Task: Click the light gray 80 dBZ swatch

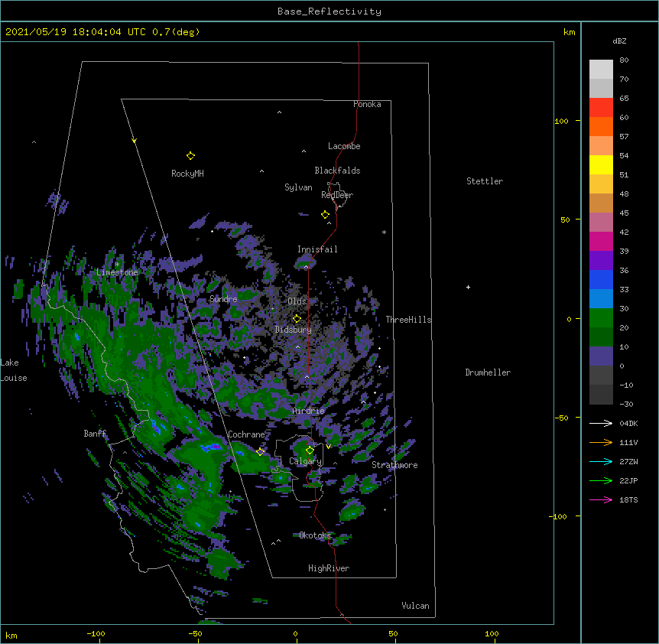Action: [x=601, y=69]
